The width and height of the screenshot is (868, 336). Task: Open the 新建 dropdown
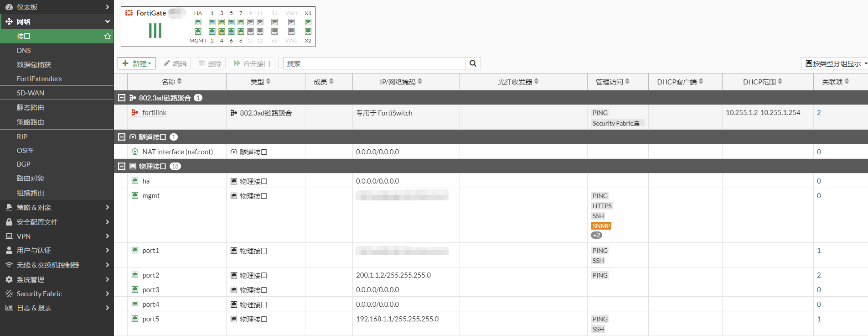click(137, 63)
